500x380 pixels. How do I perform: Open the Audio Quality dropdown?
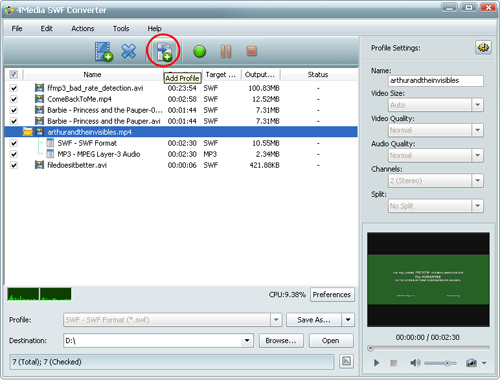click(x=477, y=155)
